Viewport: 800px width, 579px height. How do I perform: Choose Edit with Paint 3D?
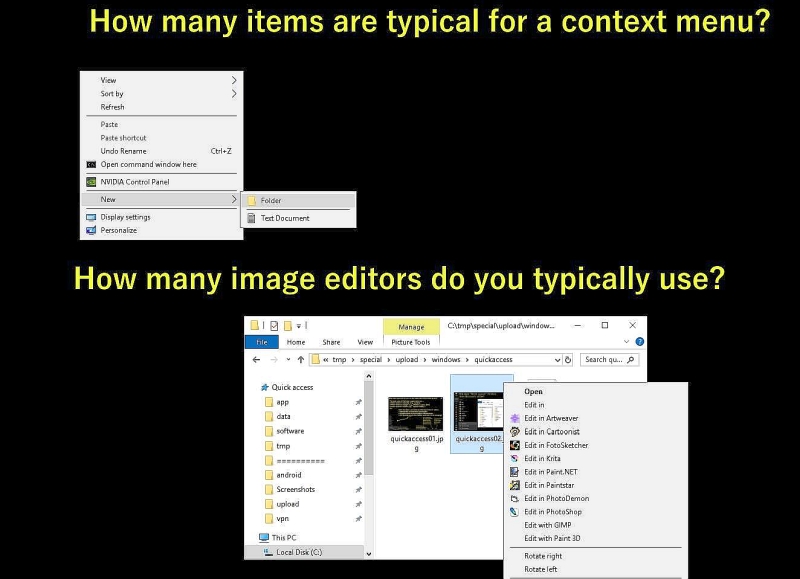tap(596, 538)
